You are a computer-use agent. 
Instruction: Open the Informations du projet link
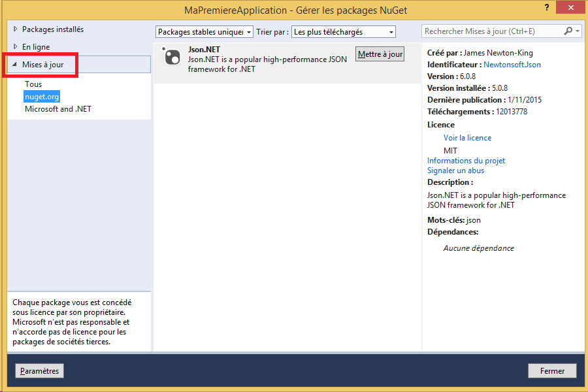pos(466,161)
